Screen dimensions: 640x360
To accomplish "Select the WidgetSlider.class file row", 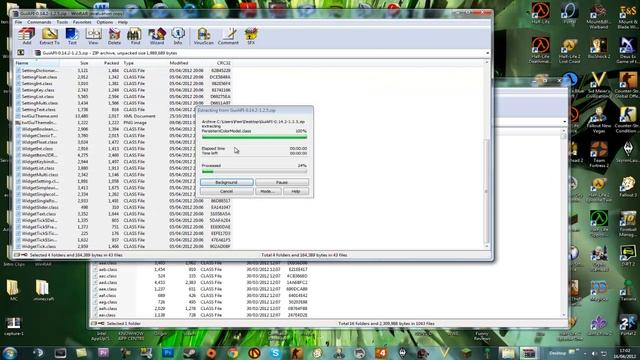I will [x=123, y=207].
